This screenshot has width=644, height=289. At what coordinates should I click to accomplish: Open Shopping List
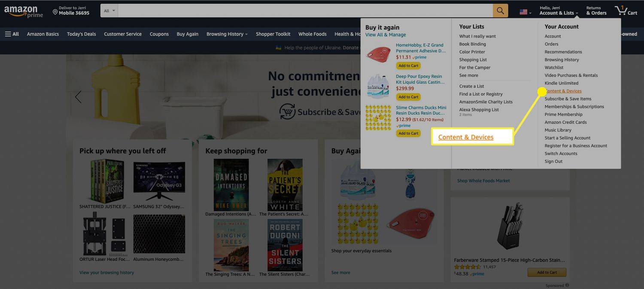pos(473,60)
